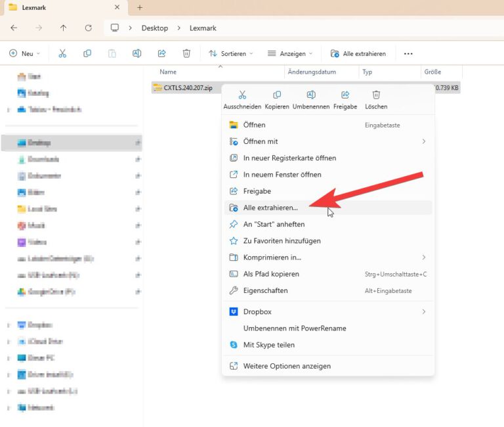Open the three-dot more options menu
The width and height of the screenshot is (504, 427).
408,53
